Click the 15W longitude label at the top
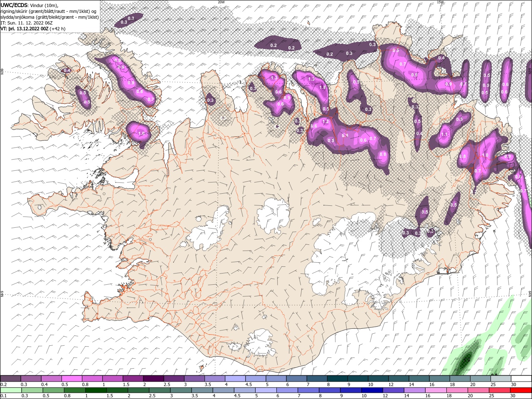The image size is (532, 399). click(440, 2)
